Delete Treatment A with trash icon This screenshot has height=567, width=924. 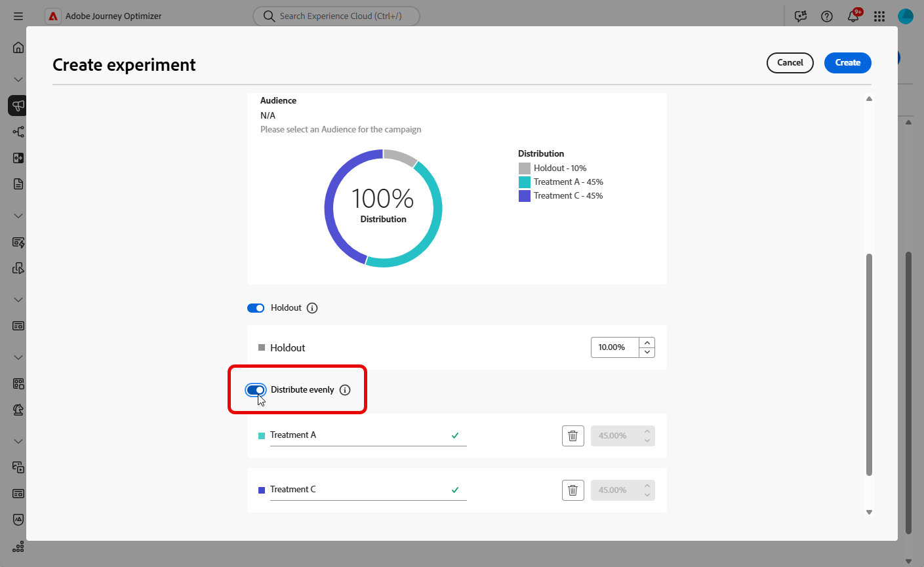tap(572, 436)
